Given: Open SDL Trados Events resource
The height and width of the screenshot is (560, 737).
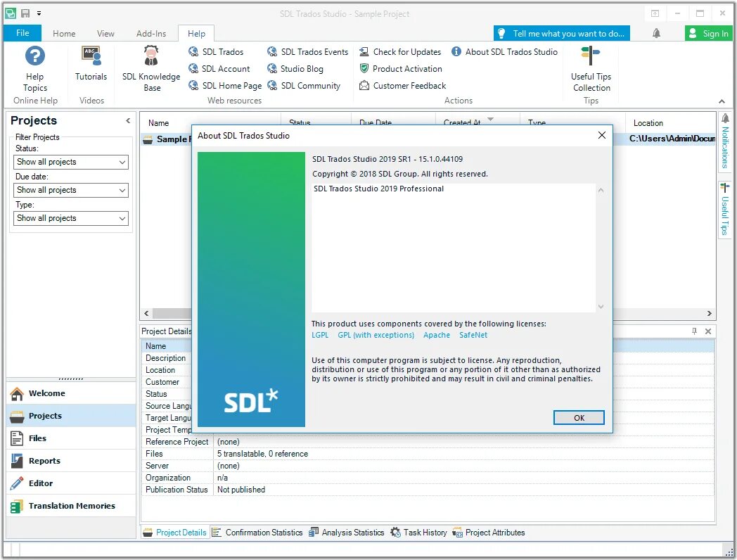Looking at the screenshot, I should point(307,52).
